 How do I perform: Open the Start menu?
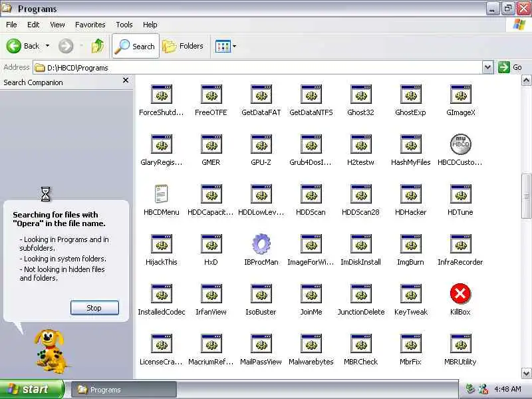click(32, 389)
